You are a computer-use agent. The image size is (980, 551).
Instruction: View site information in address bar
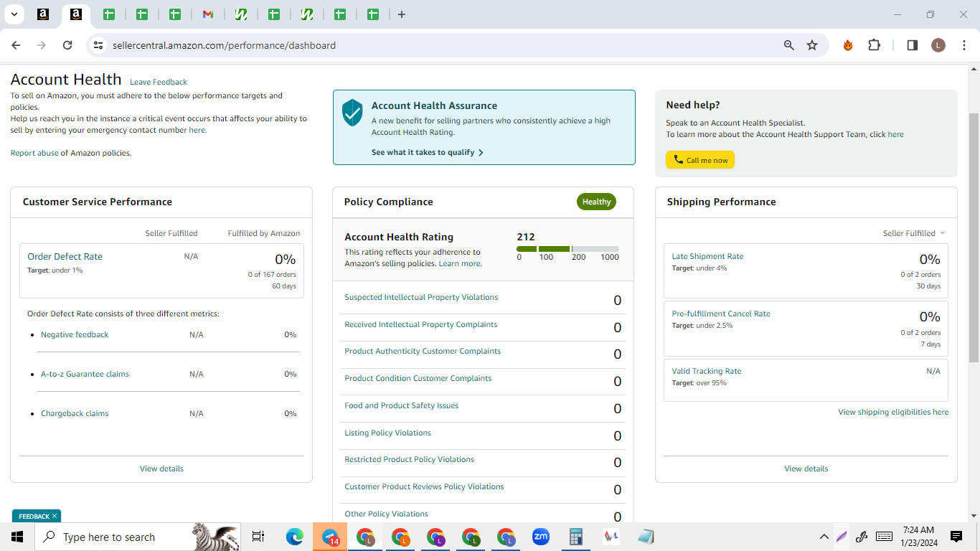coord(98,45)
